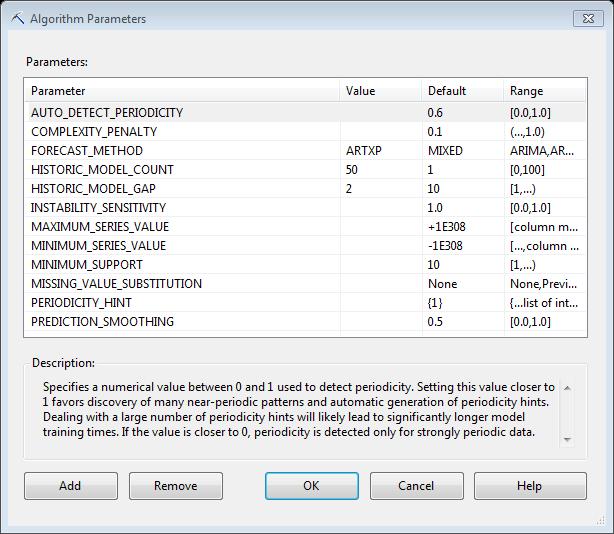Click the empty Value cell for PERIODICITY_HINT
614x534 pixels.
(381, 303)
